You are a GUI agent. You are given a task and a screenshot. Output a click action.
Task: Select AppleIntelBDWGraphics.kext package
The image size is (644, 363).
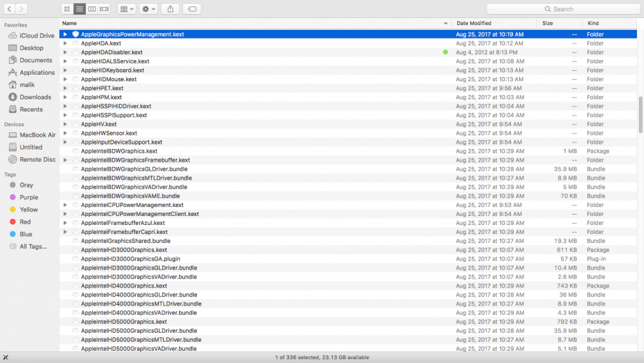click(x=348, y=152)
